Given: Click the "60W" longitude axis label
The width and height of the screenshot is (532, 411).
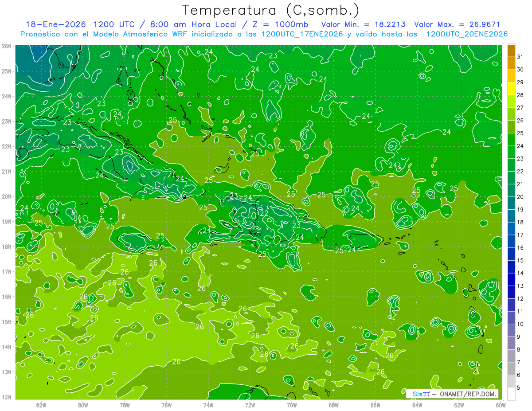Looking at the screenshot, I should click(x=500, y=405).
